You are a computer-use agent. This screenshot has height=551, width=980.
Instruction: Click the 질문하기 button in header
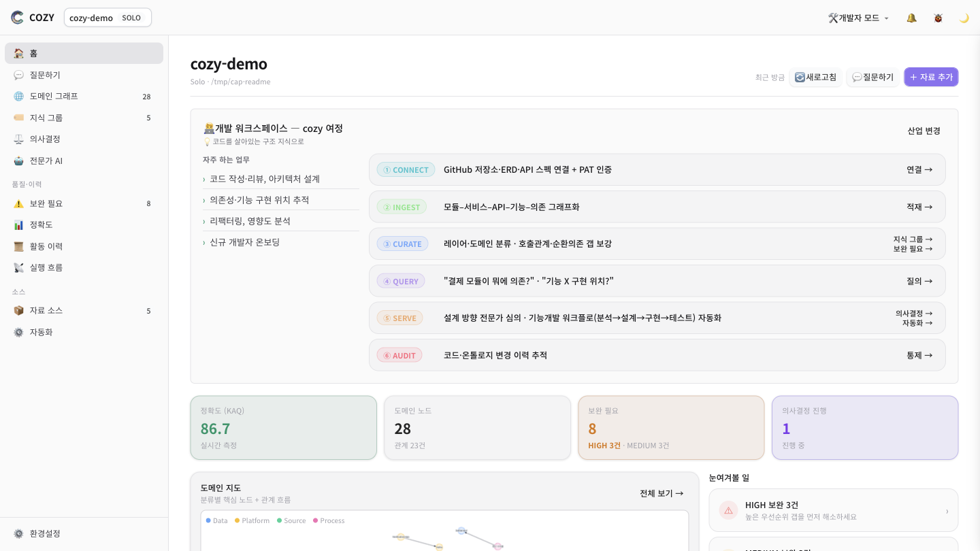coord(873,77)
